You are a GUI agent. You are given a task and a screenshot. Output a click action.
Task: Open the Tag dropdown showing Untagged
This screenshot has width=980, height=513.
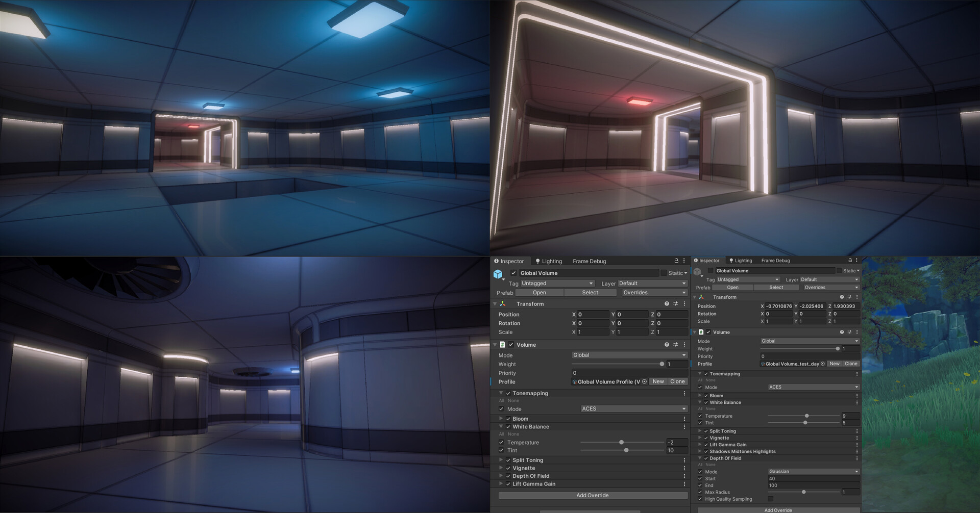pyautogui.click(x=557, y=283)
